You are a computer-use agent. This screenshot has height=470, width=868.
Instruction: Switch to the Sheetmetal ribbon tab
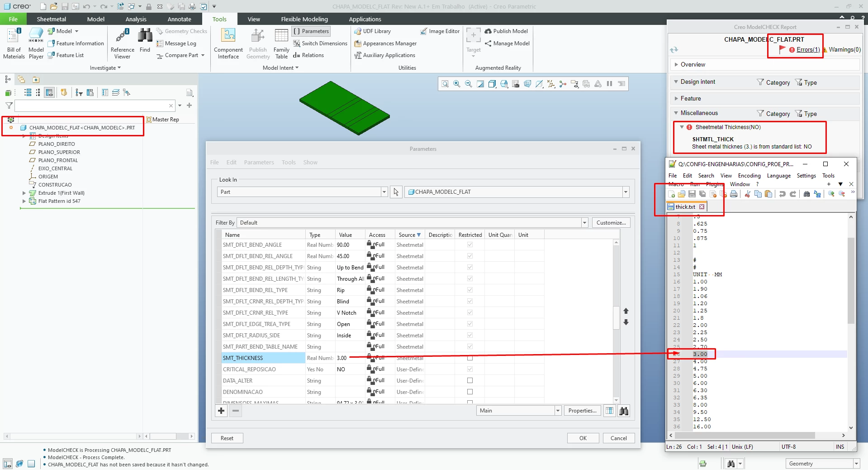click(52, 19)
